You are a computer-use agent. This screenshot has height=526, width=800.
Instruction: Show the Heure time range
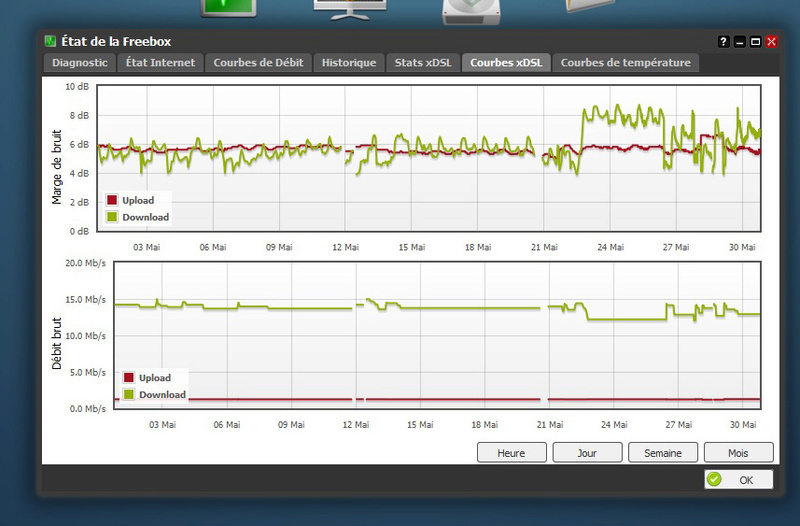[x=511, y=453]
